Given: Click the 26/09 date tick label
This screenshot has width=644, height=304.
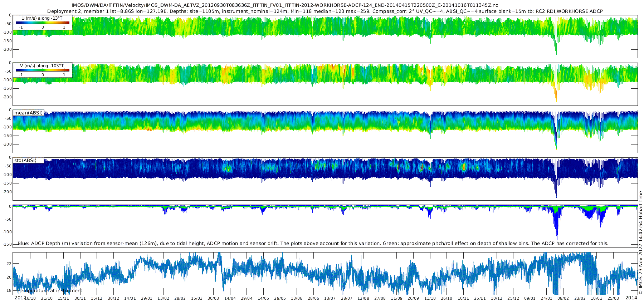Looking at the screenshot, I should coord(413,299).
